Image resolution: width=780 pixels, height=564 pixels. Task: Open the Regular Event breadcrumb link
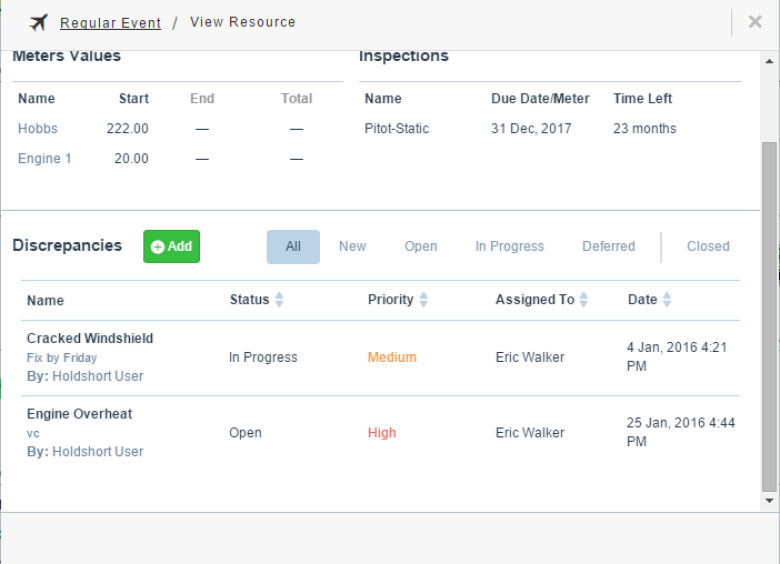[110, 23]
